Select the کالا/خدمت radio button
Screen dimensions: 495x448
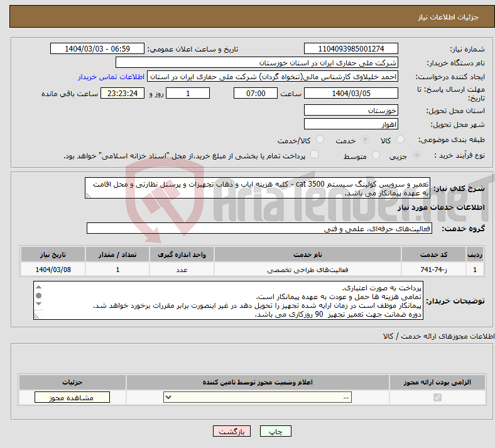click(320, 139)
